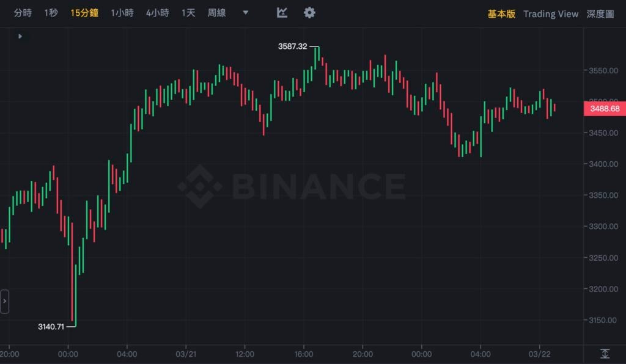Click the 3587.32 high price marker

(292, 46)
